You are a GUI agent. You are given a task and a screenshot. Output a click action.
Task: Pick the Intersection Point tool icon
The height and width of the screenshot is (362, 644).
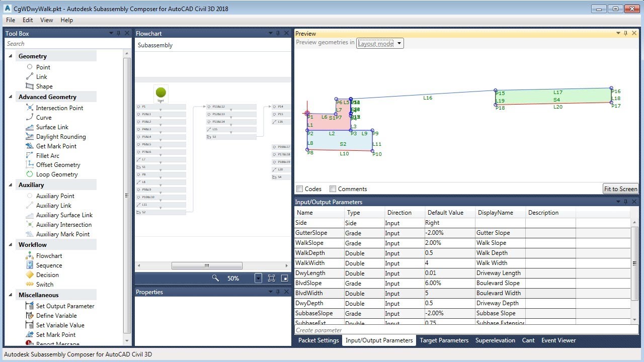[x=30, y=108]
